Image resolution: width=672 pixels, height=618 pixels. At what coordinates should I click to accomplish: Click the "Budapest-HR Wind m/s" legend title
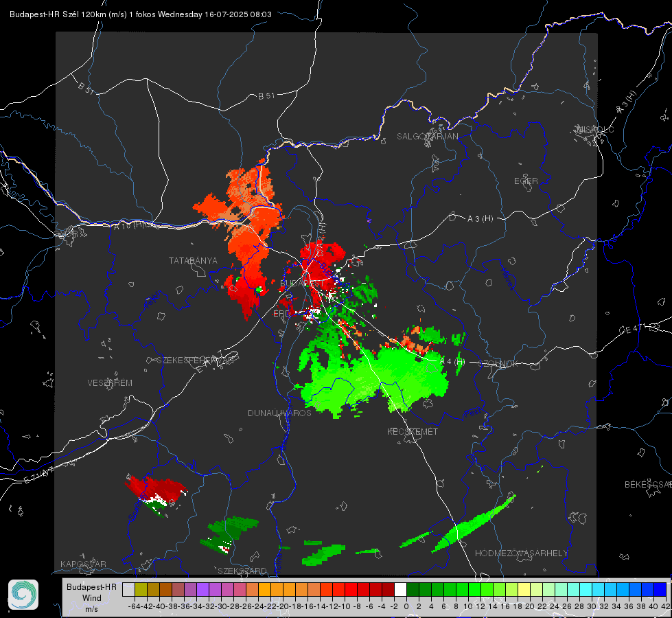[91, 597]
